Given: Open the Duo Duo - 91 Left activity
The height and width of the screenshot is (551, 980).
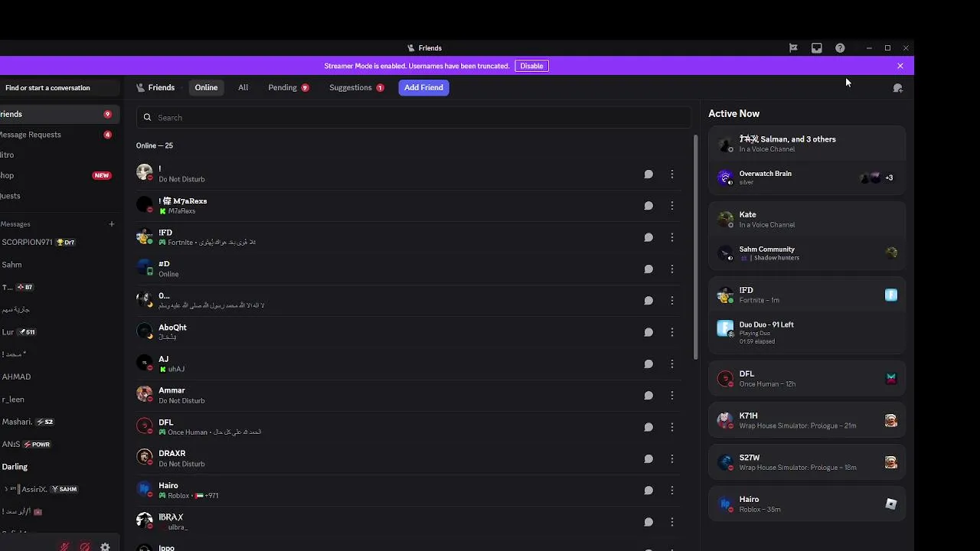Looking at the screenshot, I should point(807,332).
